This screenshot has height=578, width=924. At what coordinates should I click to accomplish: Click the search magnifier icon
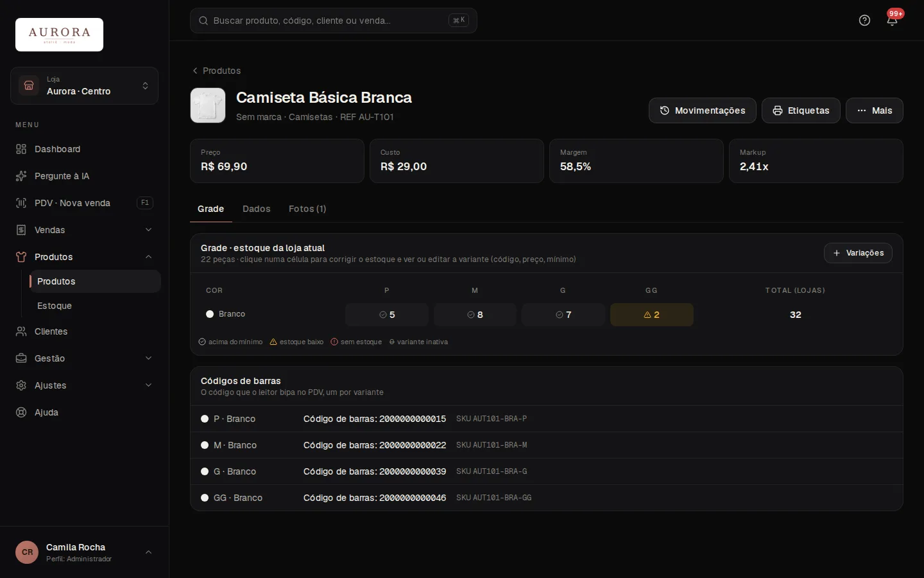pos(203,21)
